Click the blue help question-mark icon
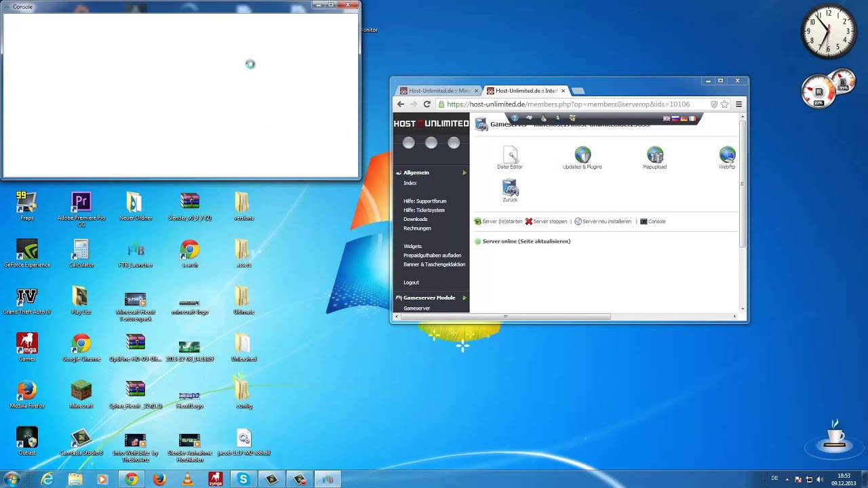Viewport: 868px width, 488px height. coord(515,119)
